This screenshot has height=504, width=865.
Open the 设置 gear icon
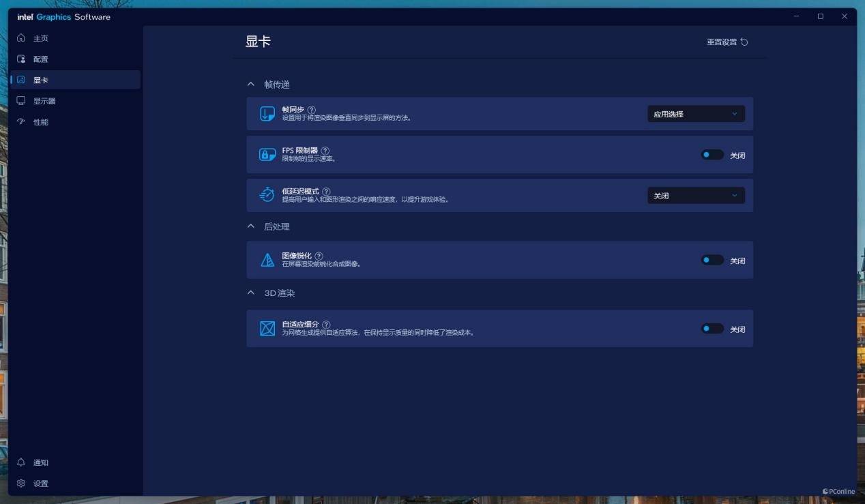coord(21,484)
